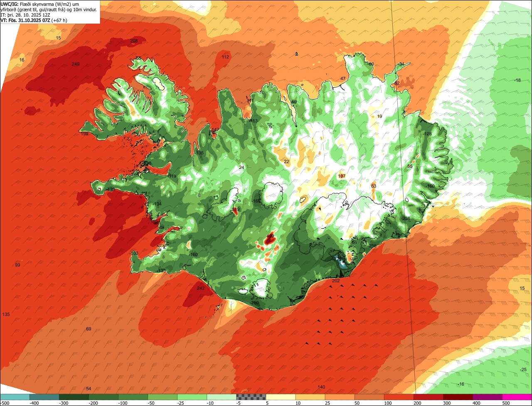Click the map value 16 at far left
The image size is (532, 406).
22,60
